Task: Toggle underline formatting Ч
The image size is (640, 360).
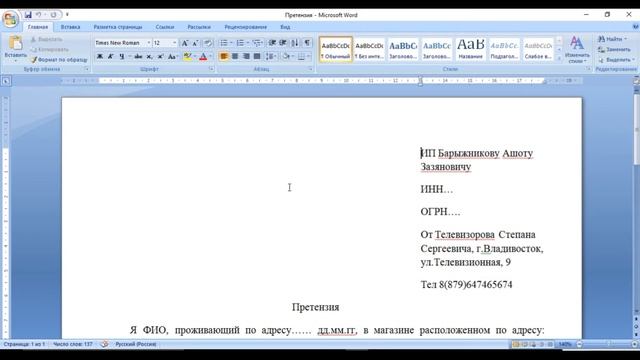Action: click(122, 56)
